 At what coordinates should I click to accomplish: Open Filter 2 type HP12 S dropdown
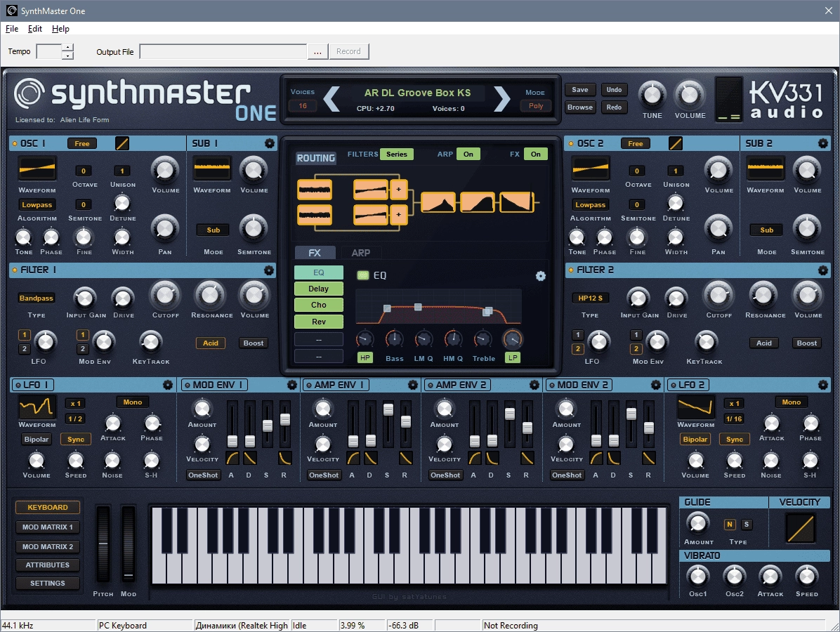click(590, 298)
